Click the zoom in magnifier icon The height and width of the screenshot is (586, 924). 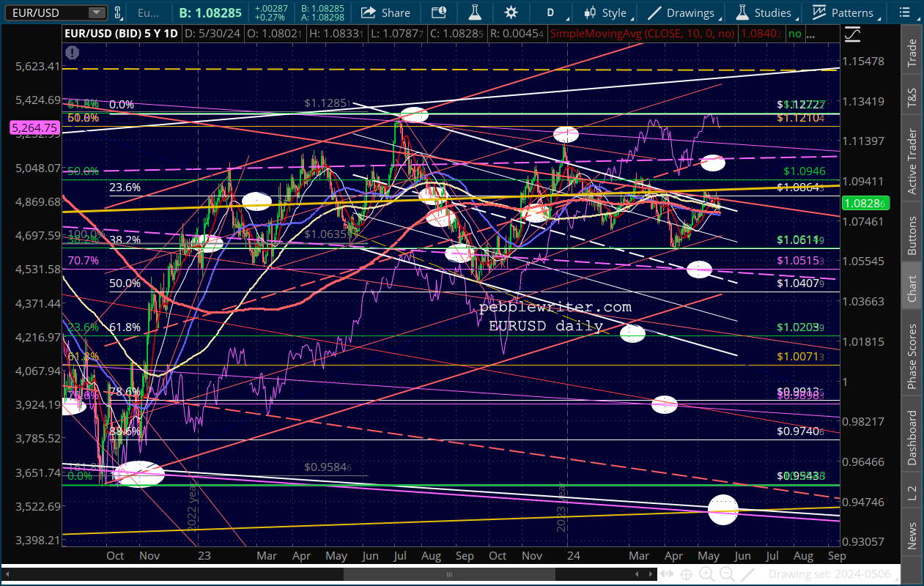click(706, 574)
